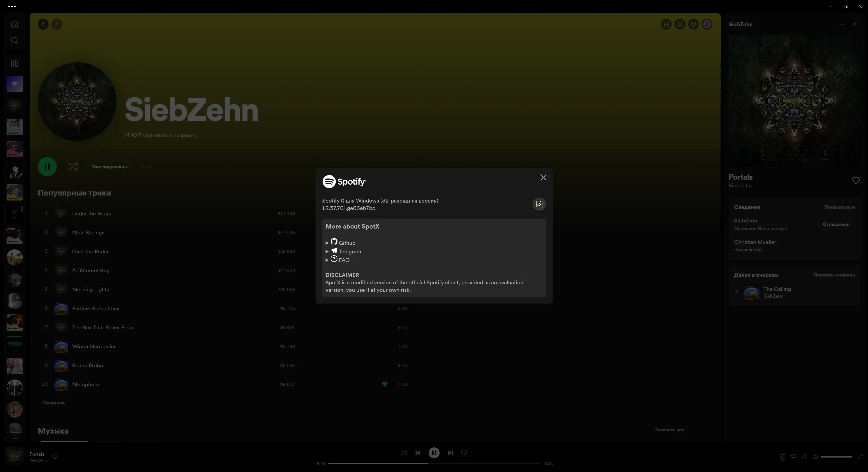Toggle shuffle in the bottom player bar
868x472 pixels.
(404, 453)
